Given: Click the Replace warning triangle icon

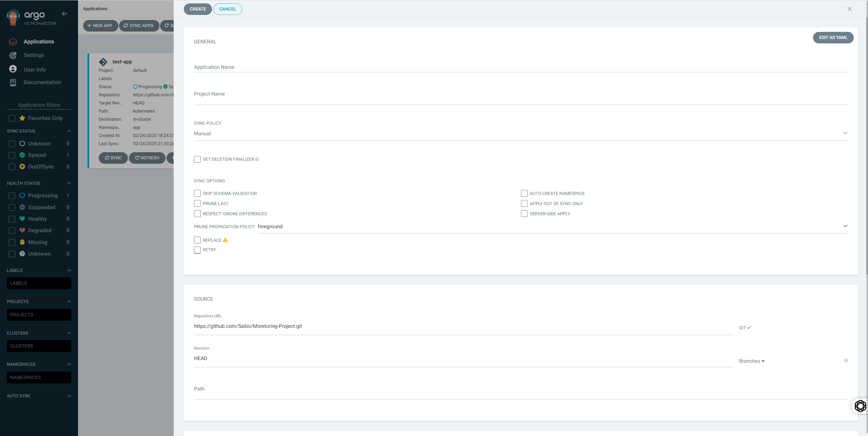Looking at the screenshot, I should tap(225, 240).
